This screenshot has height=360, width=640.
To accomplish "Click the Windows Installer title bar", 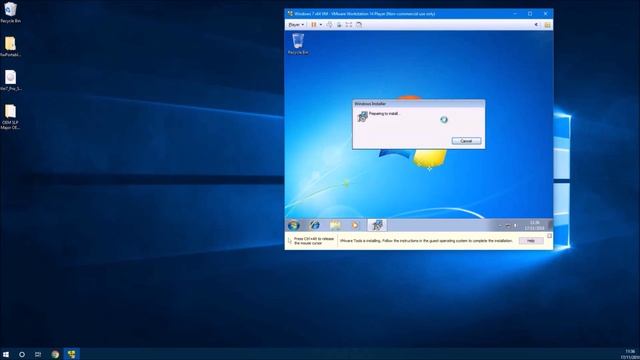I will (419, 104).
